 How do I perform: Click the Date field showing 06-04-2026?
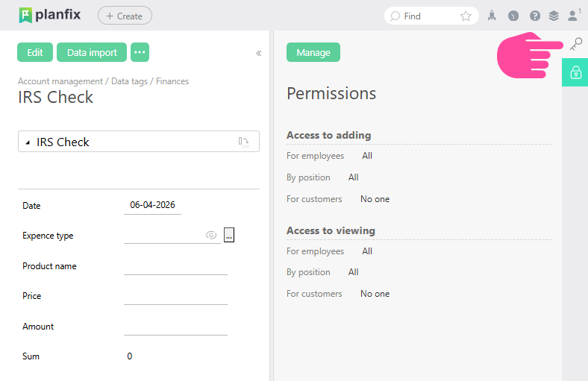click(x=152, y=205)
